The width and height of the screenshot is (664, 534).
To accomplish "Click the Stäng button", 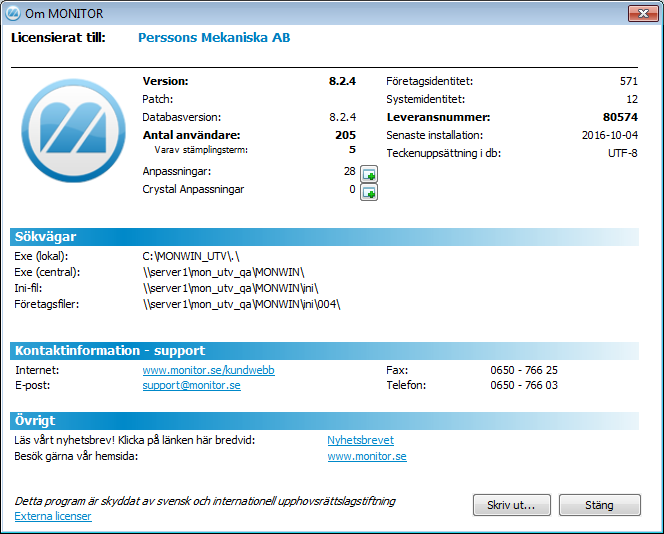I will point(600,505).
